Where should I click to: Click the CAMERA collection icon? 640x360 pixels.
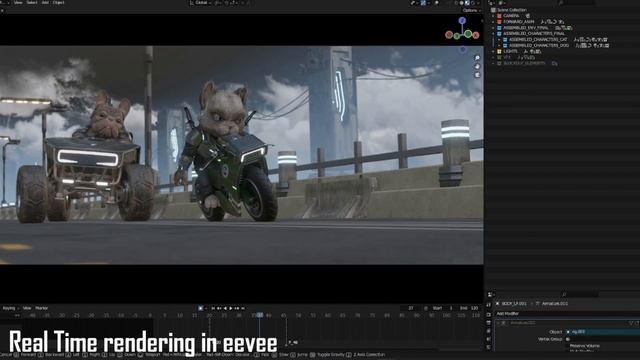click(x=499, y=16)
